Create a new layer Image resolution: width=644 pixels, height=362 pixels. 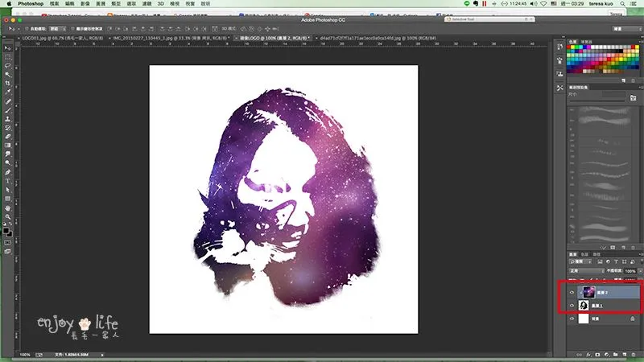pyautogui.click(x=625, y=354)
